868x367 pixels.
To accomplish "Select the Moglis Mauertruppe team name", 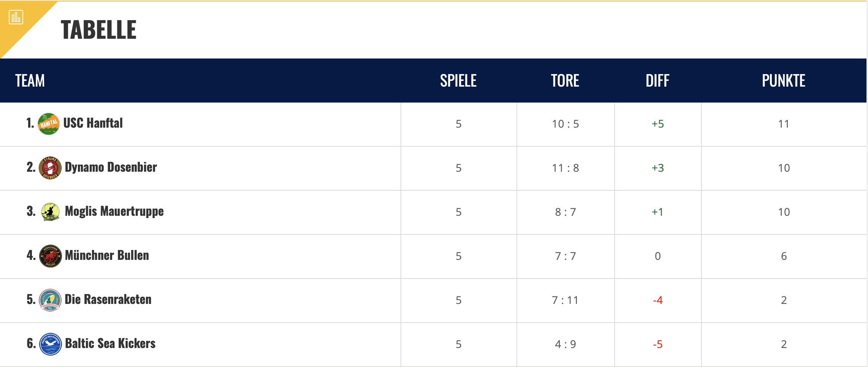I will 114,211.
